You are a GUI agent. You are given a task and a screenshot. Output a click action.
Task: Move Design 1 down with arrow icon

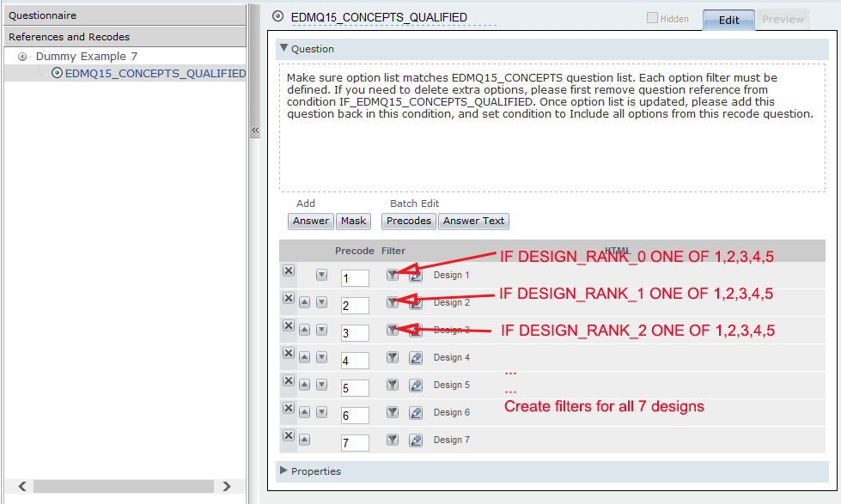(x=322, y=275)
